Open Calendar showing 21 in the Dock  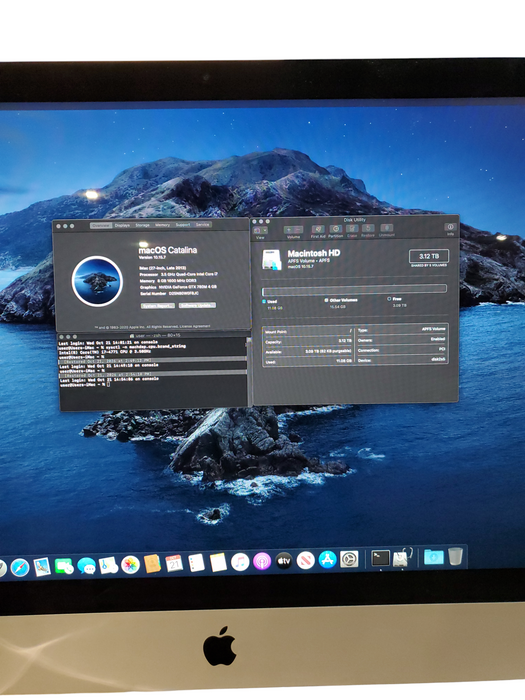174,563
